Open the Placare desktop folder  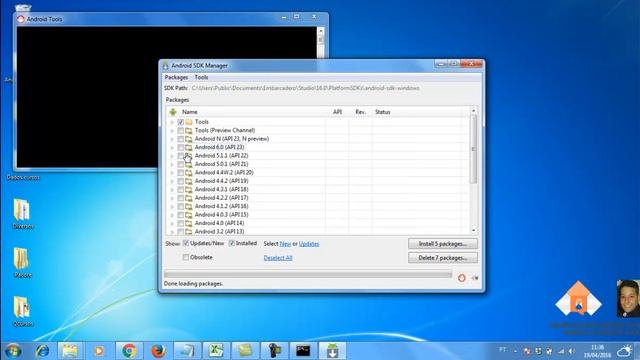[22, 262]
